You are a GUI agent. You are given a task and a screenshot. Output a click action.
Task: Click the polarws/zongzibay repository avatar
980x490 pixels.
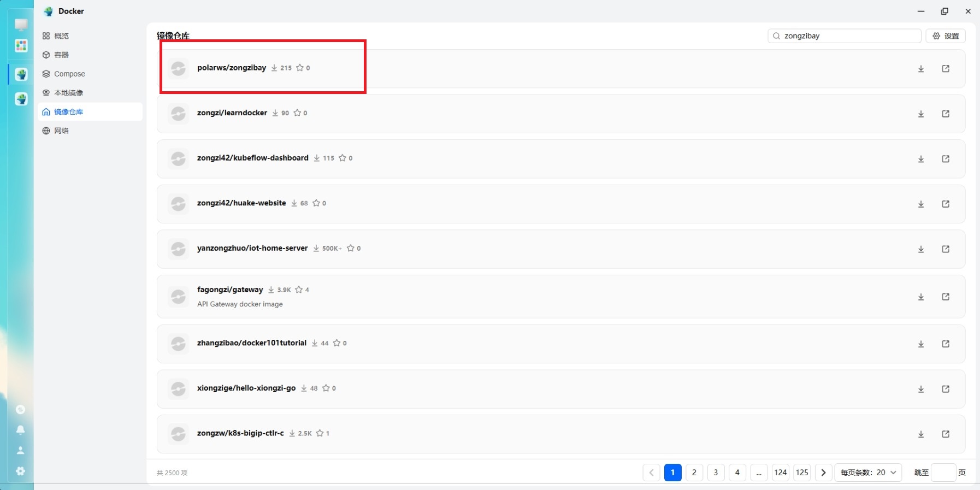(x=178, y=68)
